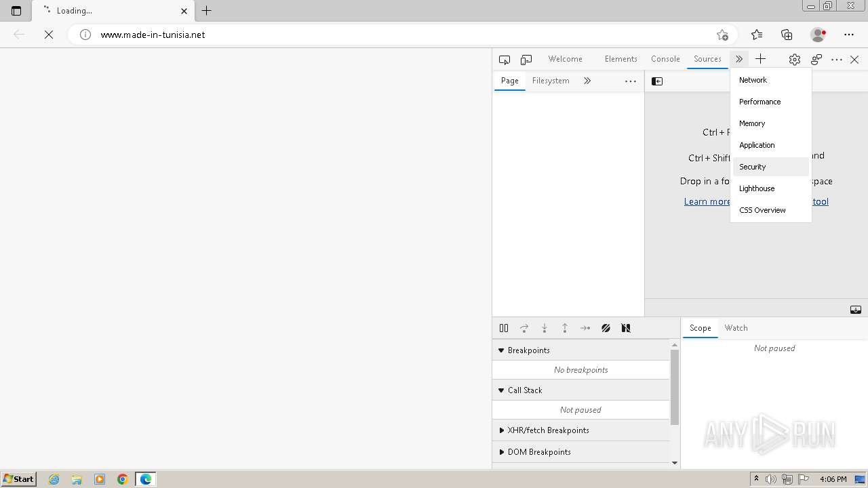Choose Memory from the overflow menu
Viewport: 868px width, 488px height.
(771, 123)
